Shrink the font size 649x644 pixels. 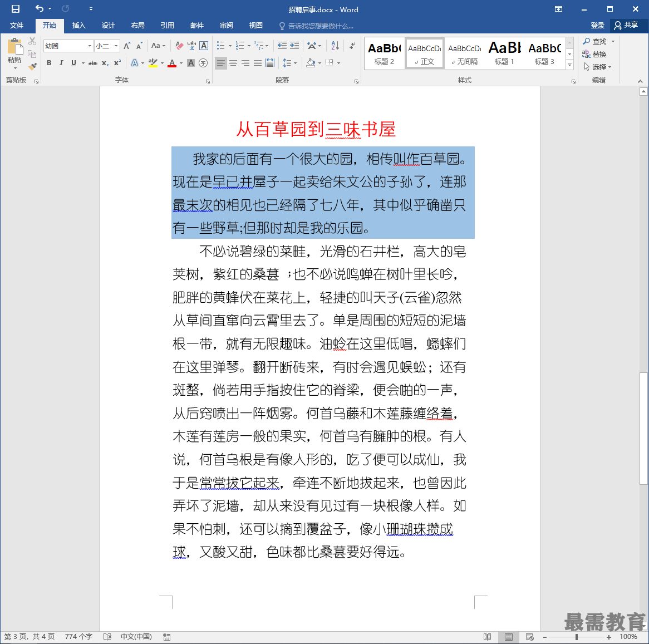pos(140,46)
